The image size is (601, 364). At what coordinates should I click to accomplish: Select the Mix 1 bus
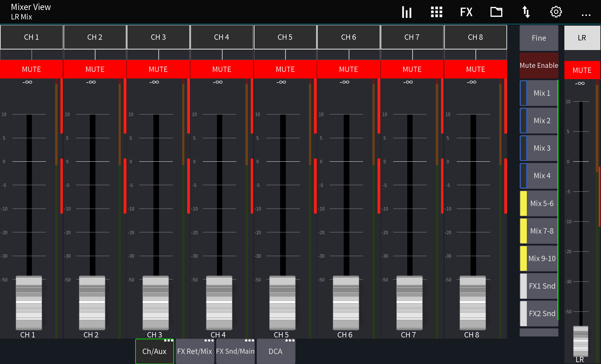pos(542,93)
